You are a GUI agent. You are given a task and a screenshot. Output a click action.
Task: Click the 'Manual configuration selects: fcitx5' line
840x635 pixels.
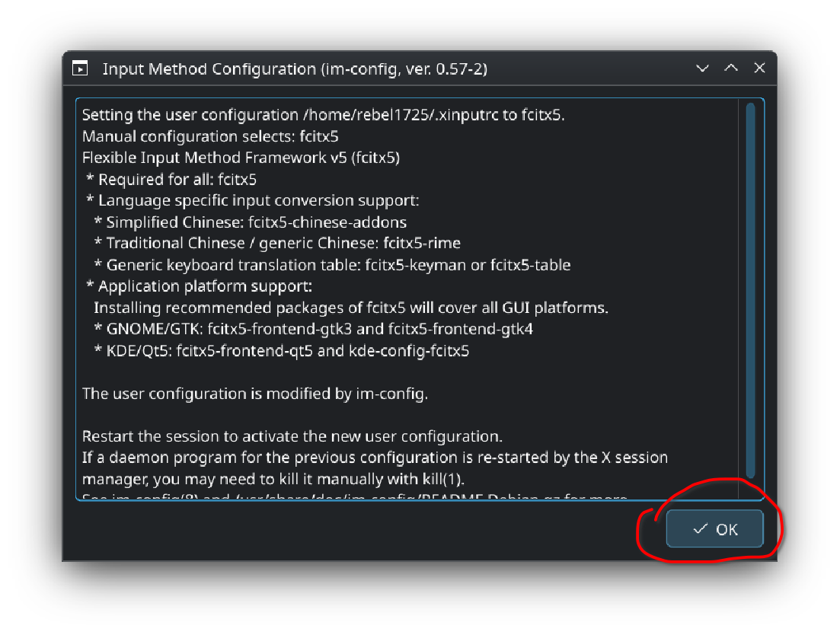click(210, 137)
